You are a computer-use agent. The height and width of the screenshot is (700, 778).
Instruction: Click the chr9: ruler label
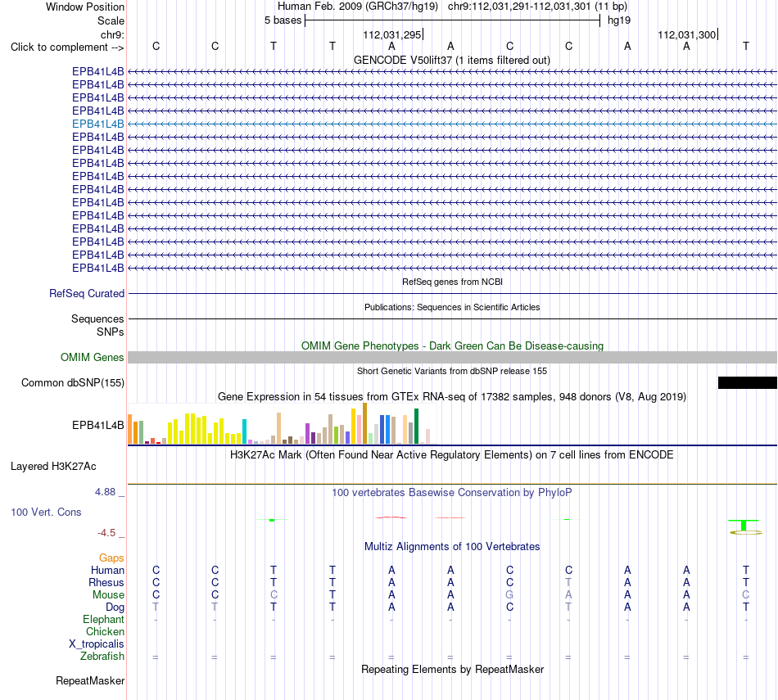click(112, 34)
